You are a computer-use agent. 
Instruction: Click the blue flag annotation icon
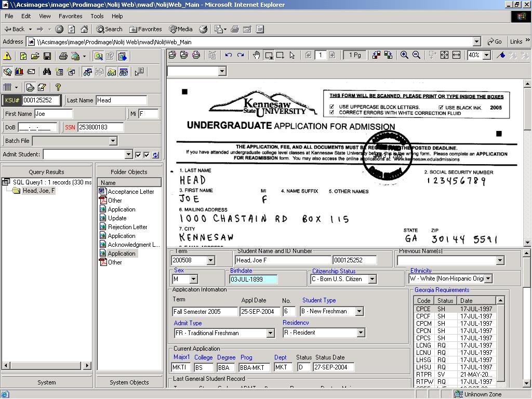tap(501, 55)
